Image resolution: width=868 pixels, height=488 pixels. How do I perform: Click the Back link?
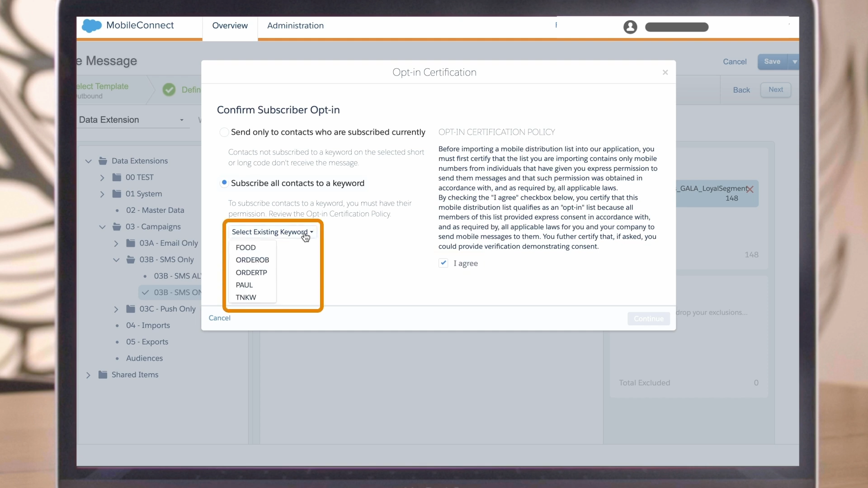741,90
